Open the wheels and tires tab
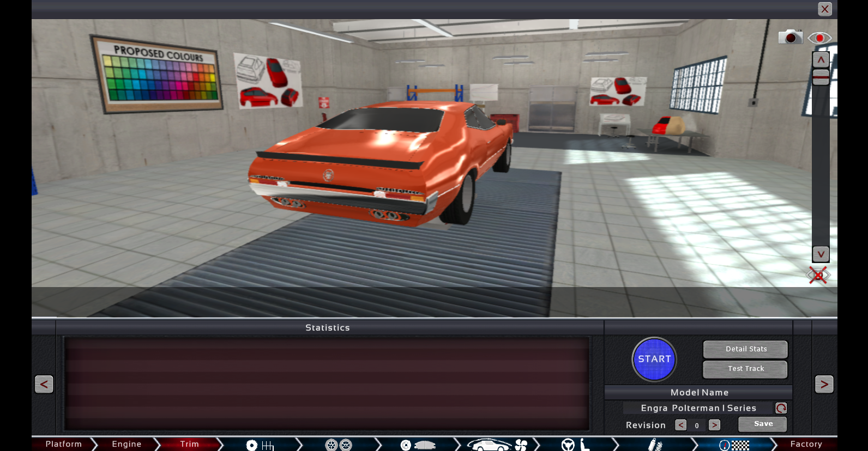This screenshot has height=451, width=868. 338,445
